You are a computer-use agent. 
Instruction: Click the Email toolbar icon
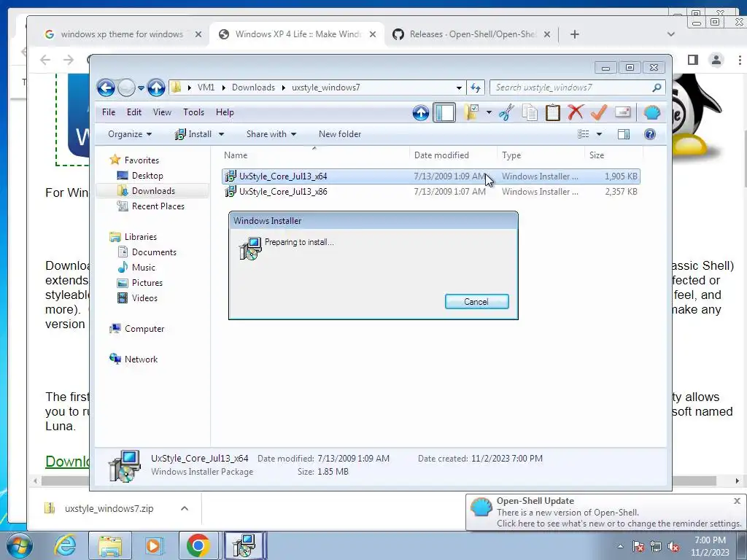pyautogui.click(x=623, y=112)
